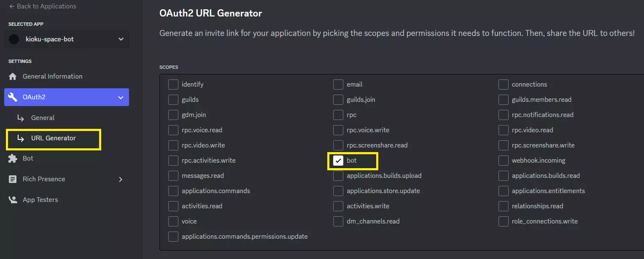Open the Bot settings page
Screen dimensions: 644x259
(x=28, y=158)
